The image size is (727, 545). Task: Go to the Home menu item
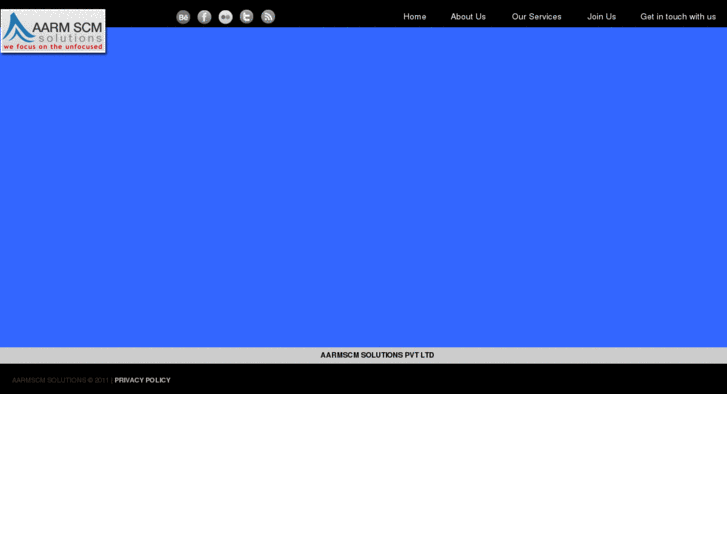click(415, 17)
